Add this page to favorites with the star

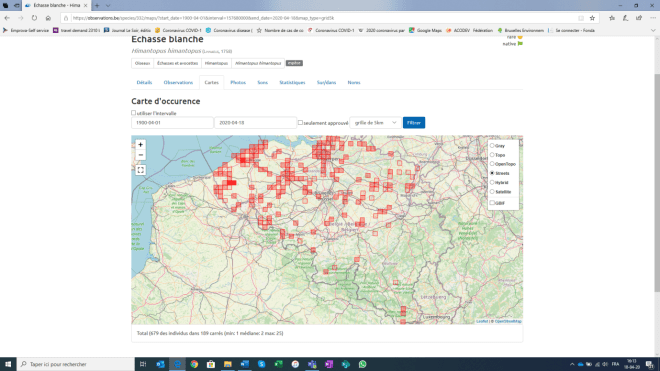click(x=592, y=18)
